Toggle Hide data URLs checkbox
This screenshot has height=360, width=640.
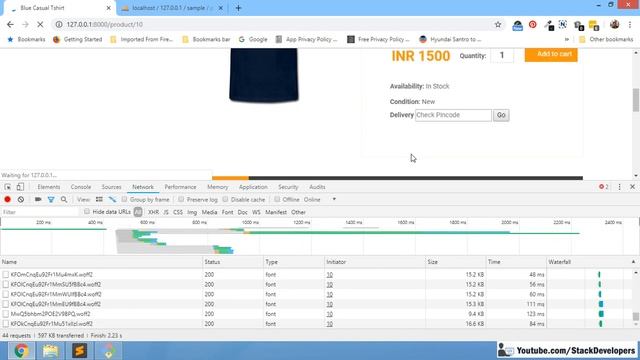click(x=87, y=211)
